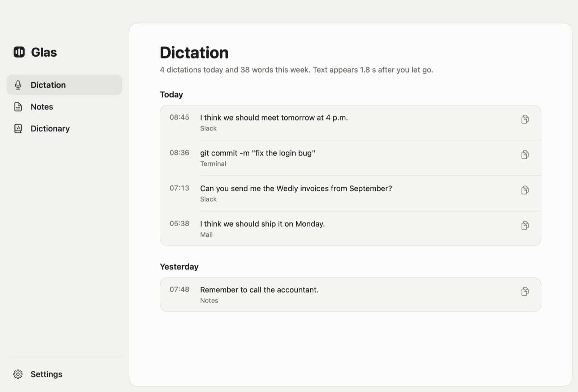This screenshot has width=578, height=392.
Task: Click the 07:48 timestamp
Action: tap(180, 289)
